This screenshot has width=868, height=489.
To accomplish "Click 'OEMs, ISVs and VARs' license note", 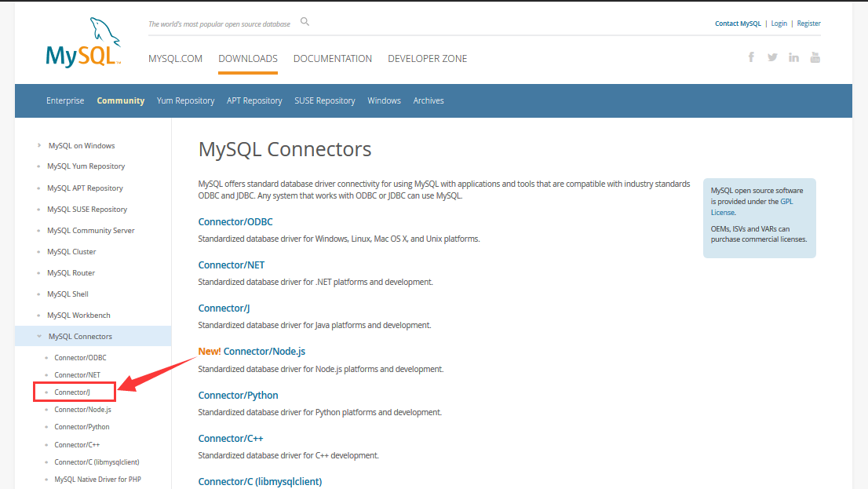I will tap(759, 234).
